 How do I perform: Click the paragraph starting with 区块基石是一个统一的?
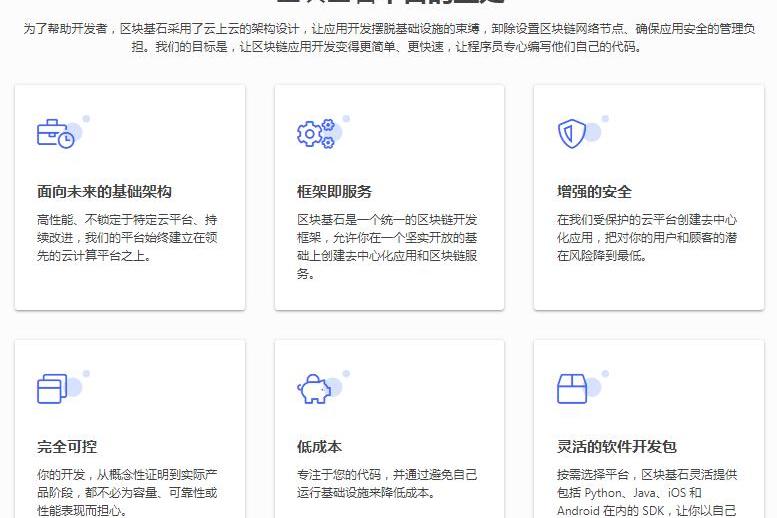387,246
